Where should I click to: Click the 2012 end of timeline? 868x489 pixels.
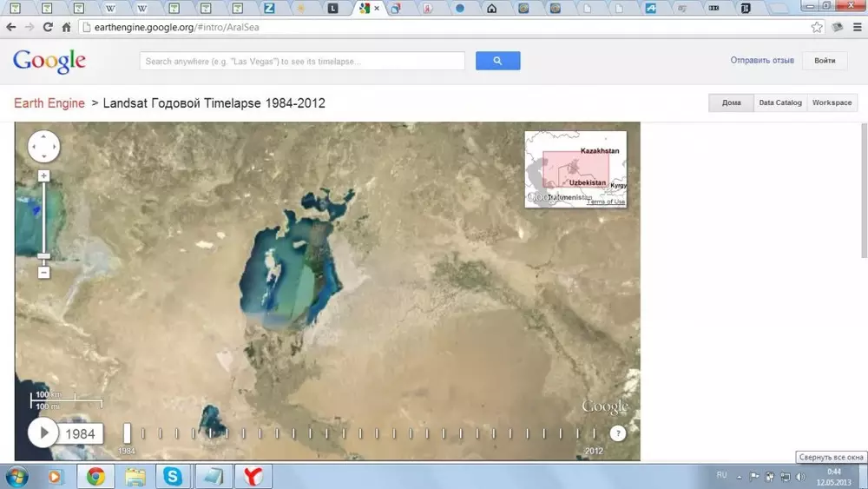click(x=594, y=433)
